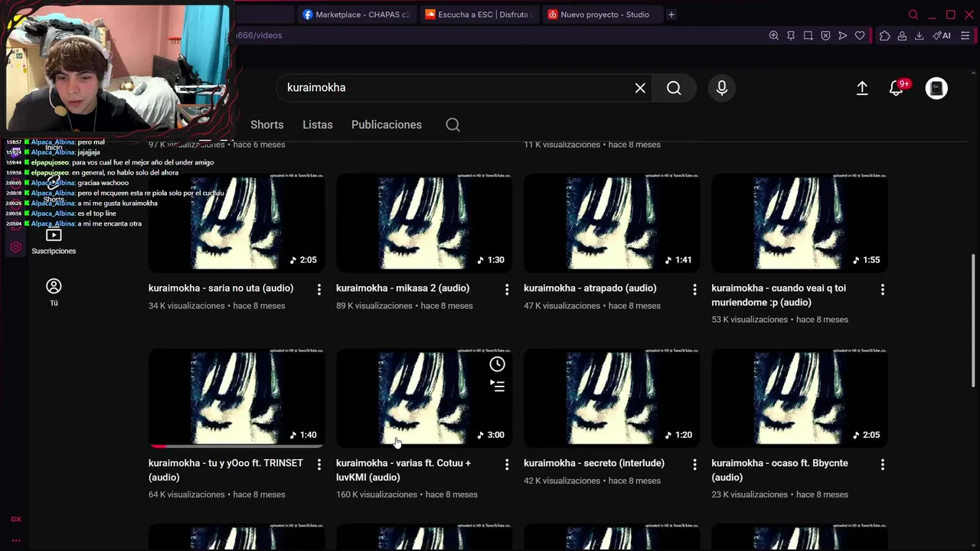Click the heart bookmark icon

(x=860, y=35)
